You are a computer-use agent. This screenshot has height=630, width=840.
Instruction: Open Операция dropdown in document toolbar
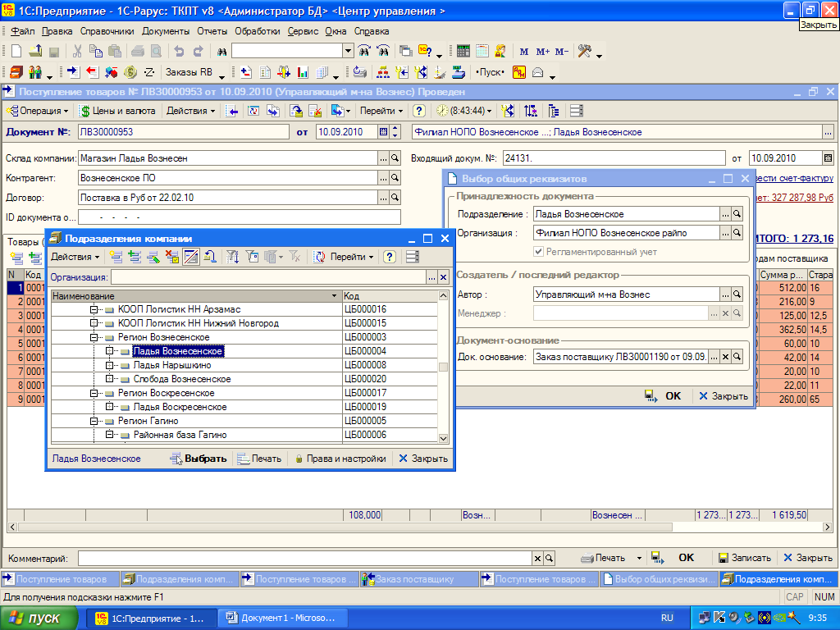tap(38, 111)
